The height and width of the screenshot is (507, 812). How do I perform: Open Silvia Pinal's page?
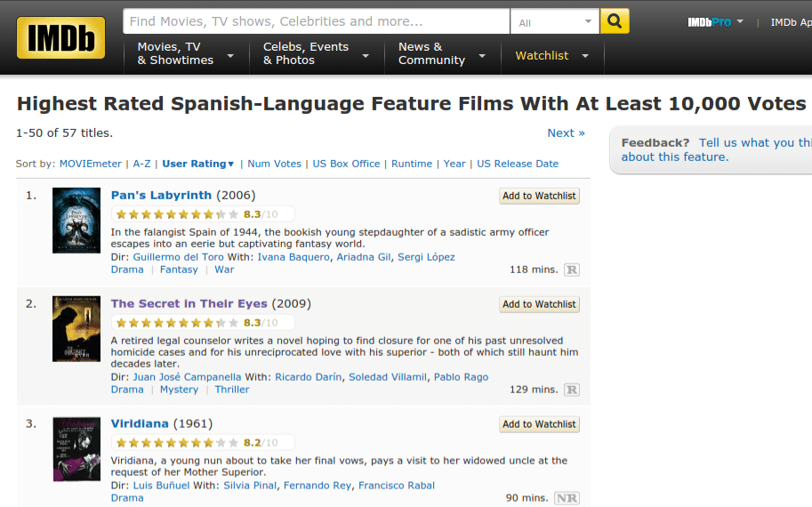tap(250, 486)
